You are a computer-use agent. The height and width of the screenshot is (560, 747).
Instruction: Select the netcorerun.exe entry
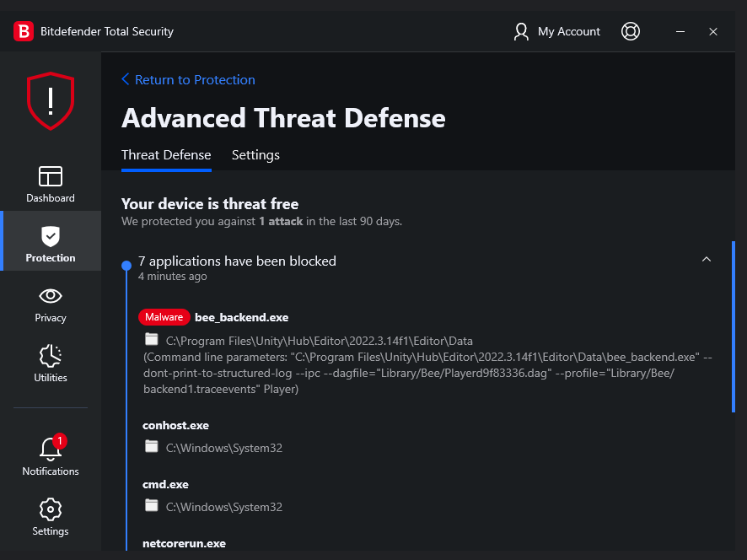(184, 544)
